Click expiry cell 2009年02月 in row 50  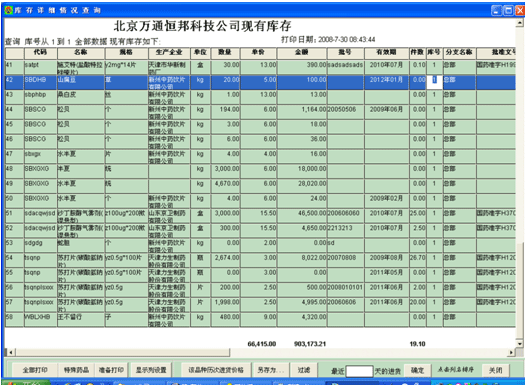386,201
